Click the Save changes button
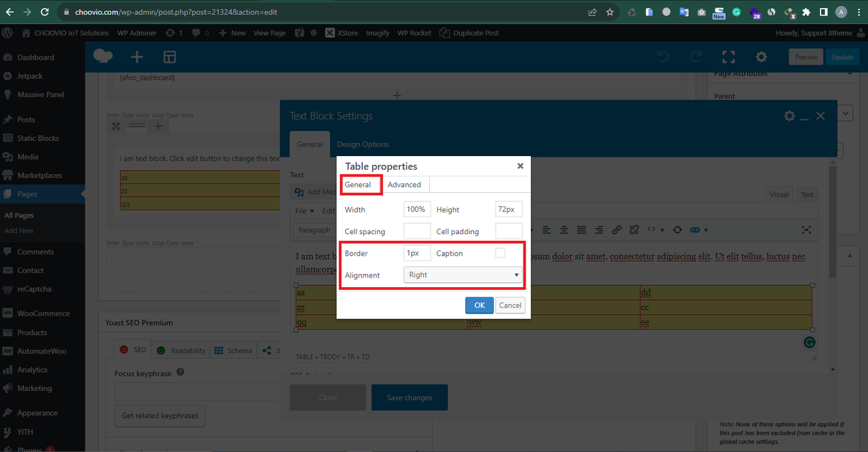868x452 pixels. (x=410, y=398)
